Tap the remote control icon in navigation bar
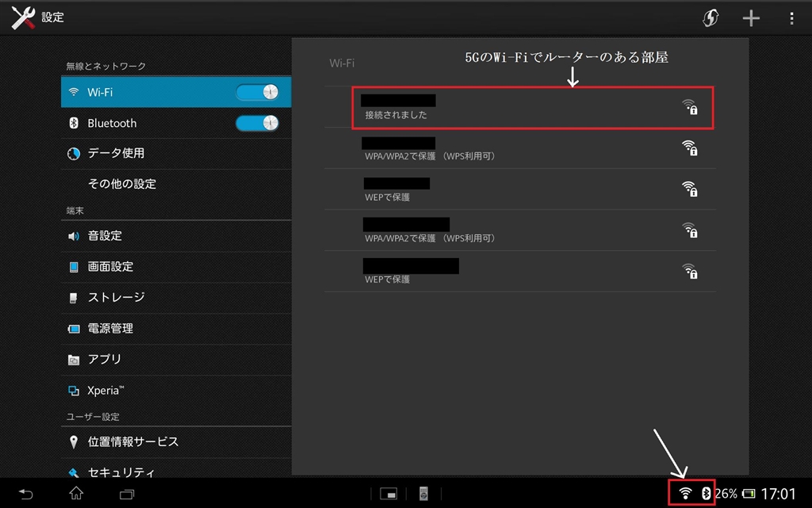 [423, 494]
